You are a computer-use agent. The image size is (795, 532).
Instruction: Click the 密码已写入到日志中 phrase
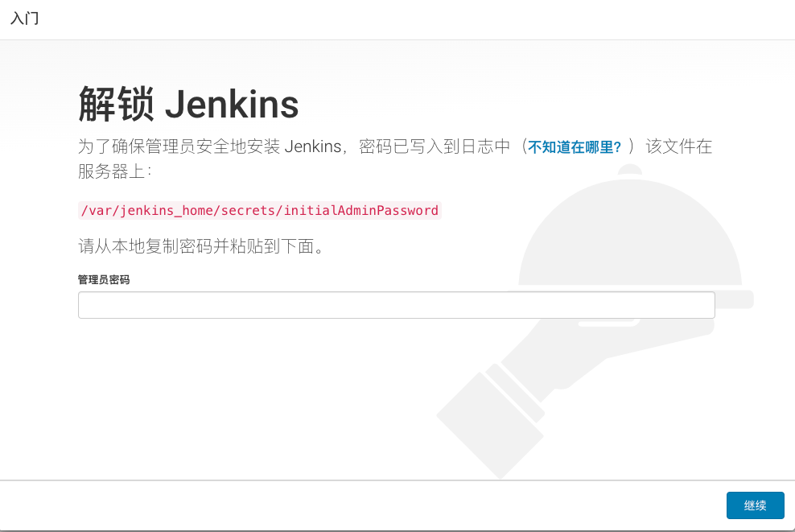[x=435, y=146]
